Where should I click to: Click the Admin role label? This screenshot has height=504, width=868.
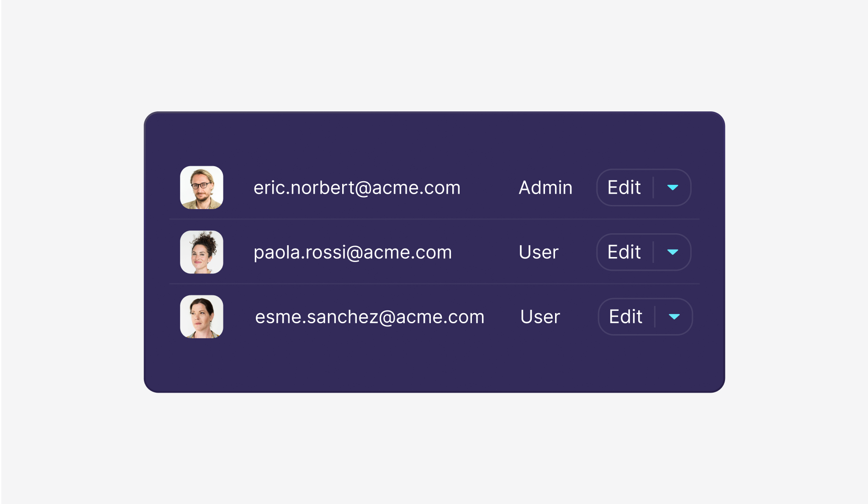pyautogui.click(x=545, y=188)
